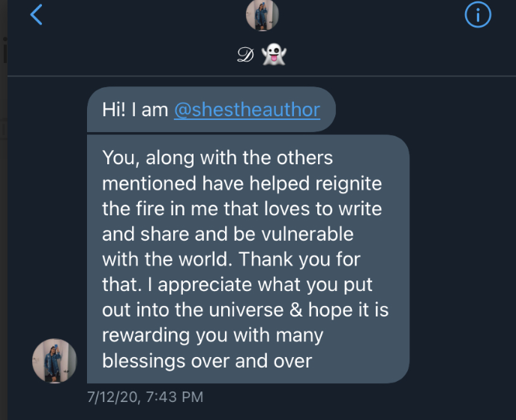Click the long thank-you message bubble
516x420 pixels.
[248, 259]
